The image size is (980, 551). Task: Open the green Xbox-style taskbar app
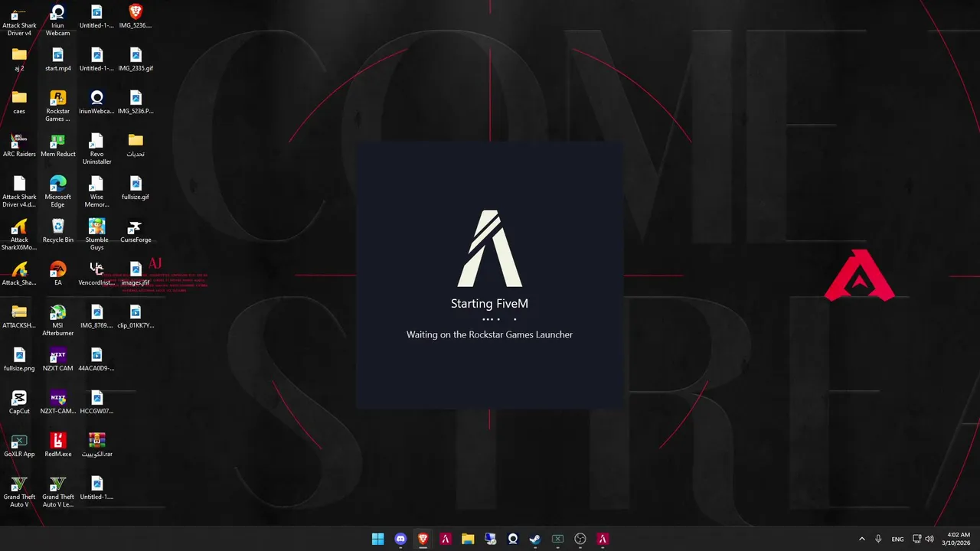(x=558, y=539)
